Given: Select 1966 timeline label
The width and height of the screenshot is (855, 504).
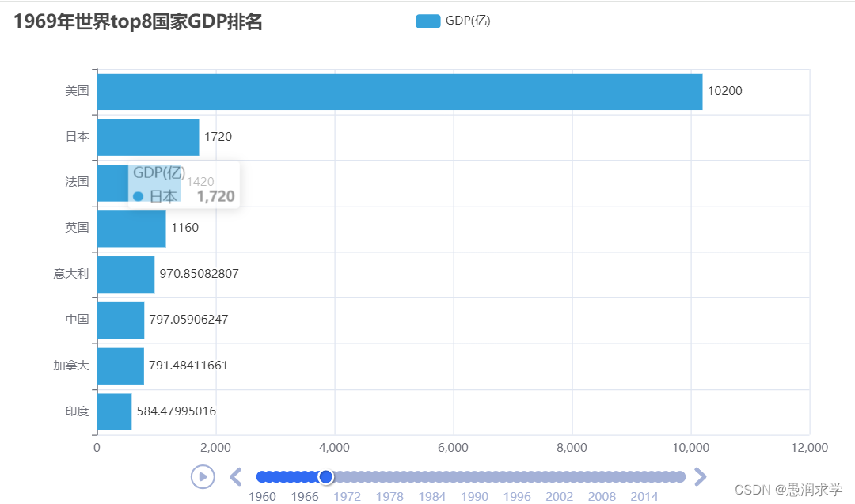Looking at the screenshot, I should 305,496.
